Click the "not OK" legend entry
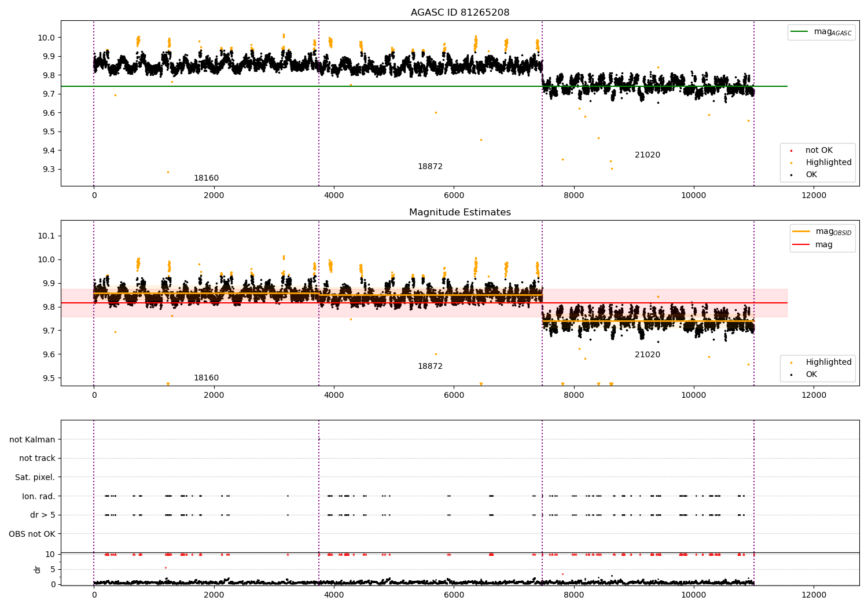868x608 pixels. click(x=819, y=151)
